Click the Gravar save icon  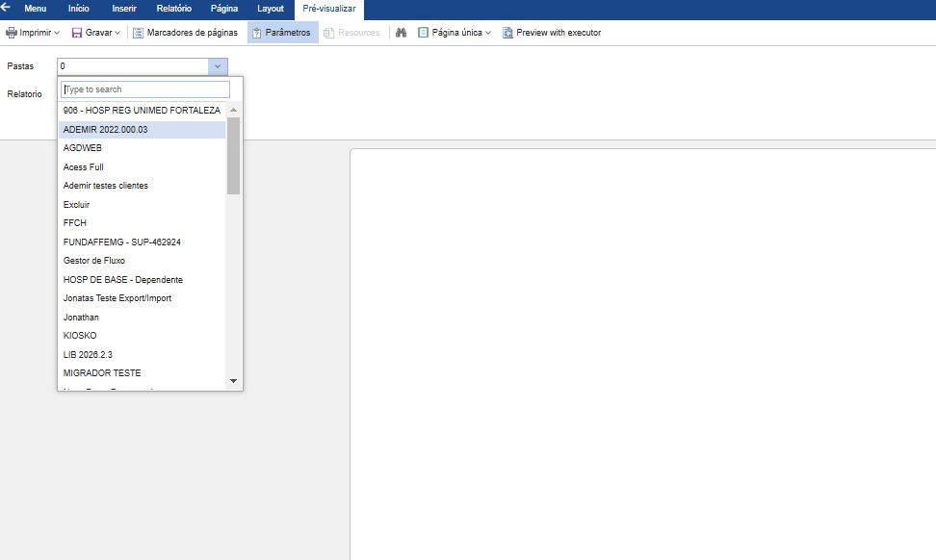pos(77,33)
